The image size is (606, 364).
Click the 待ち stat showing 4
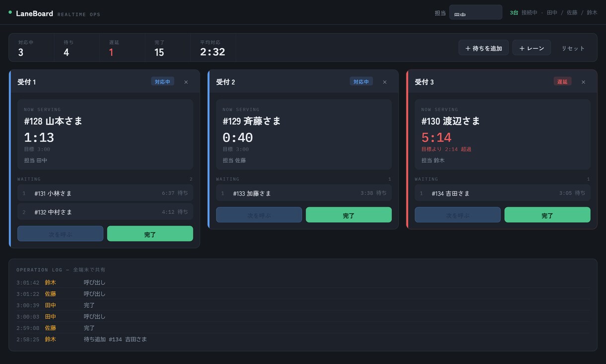tap(76, 48)
